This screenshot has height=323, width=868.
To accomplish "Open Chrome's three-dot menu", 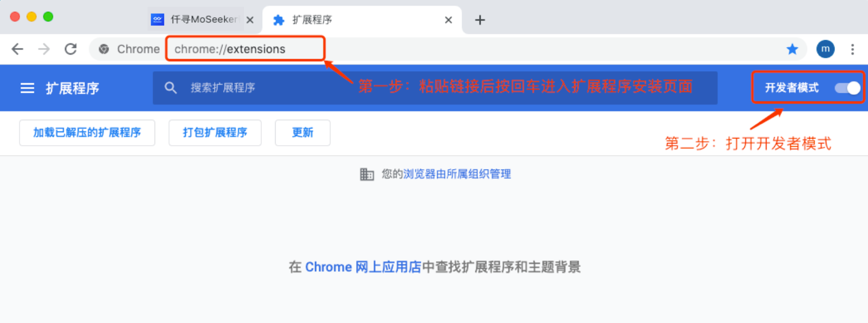I will (x=853, y=49).
